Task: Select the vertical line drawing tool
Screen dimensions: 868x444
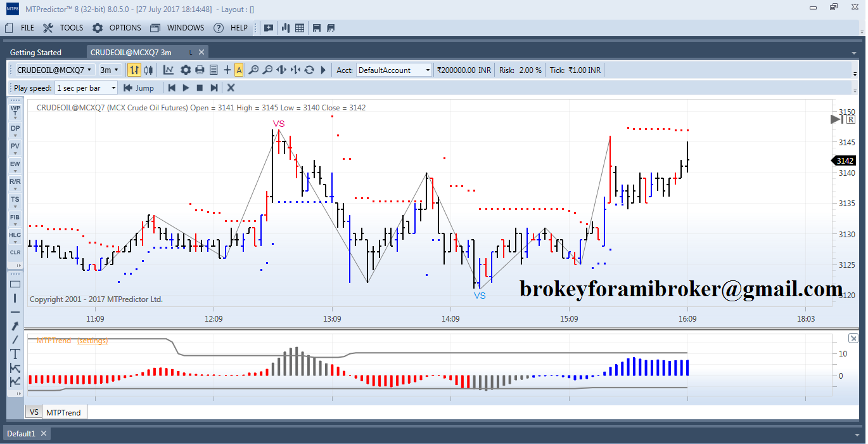Action: click(x=15, y=298)
